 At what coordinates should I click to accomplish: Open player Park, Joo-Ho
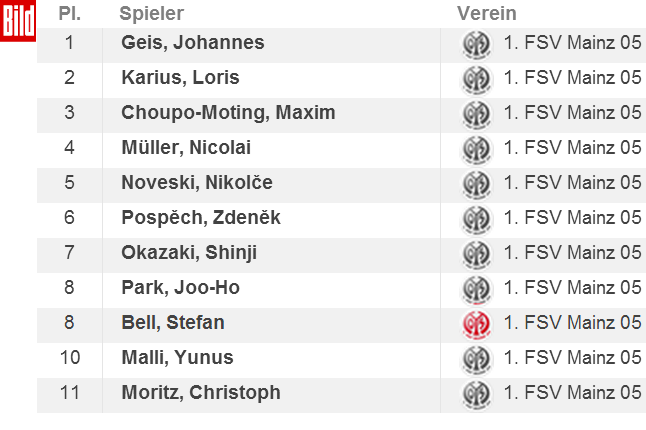(x=180, y=287)
